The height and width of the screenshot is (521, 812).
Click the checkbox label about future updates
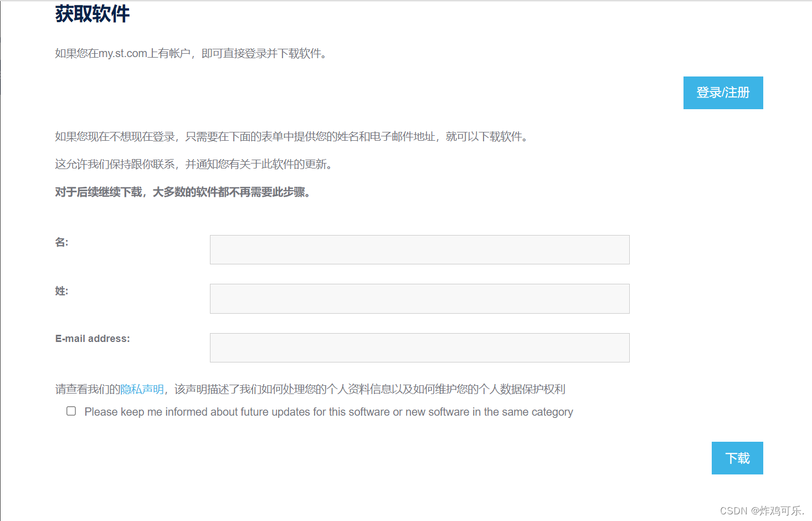tap(328, 411)
